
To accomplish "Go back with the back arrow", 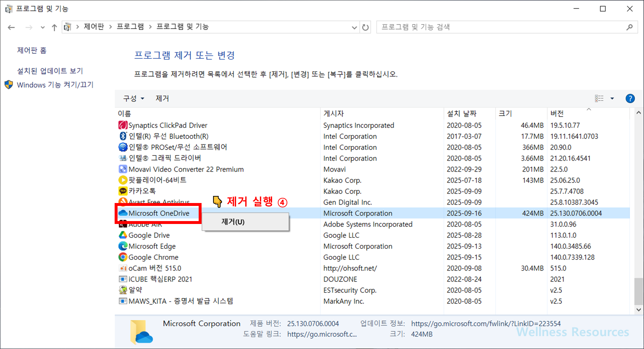I will tap(11, 27).
